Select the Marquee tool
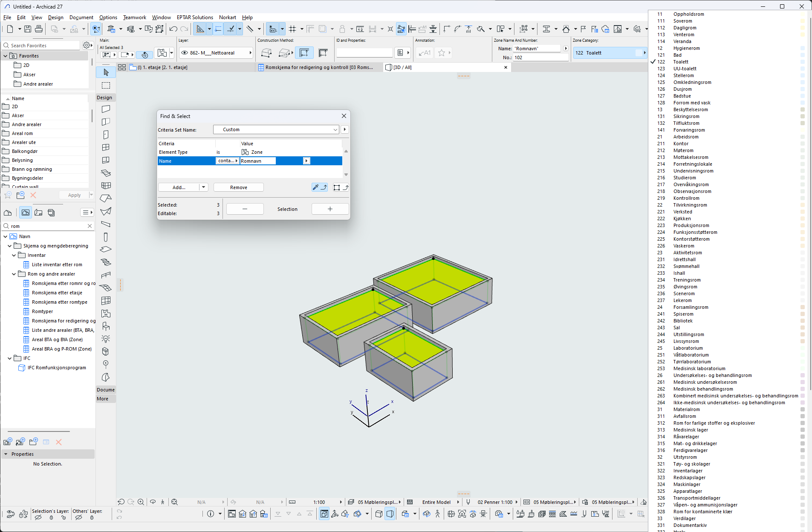Image resolution: width=812 pixels, height=532 pixels. click(x=106, y=86)
